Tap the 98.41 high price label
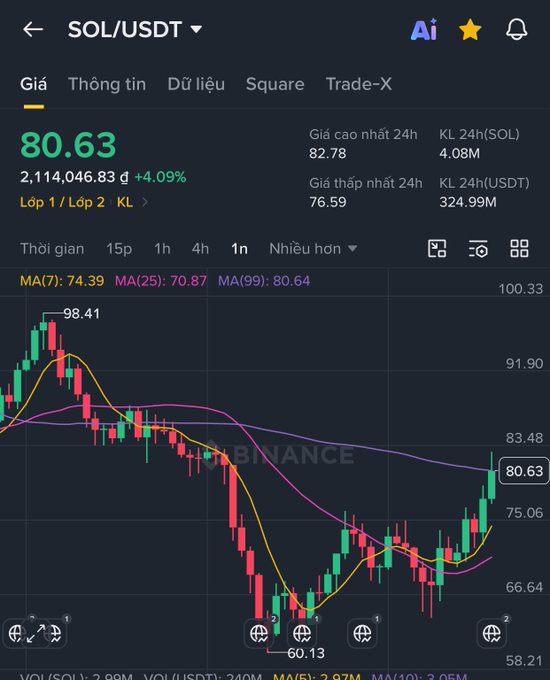Screen dimensions: 550x680 pos(82,314)
